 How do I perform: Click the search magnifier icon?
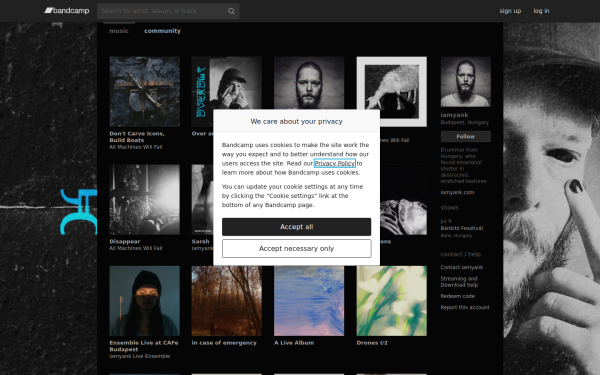231,11
